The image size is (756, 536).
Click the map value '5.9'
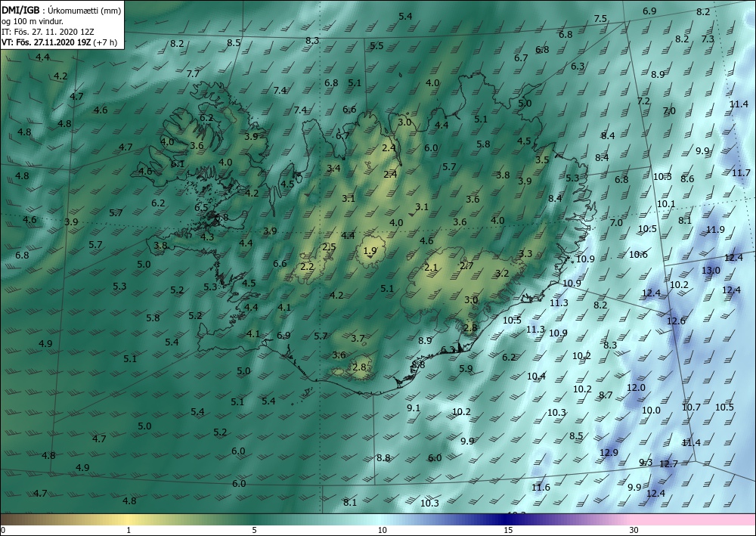(466, 369)
